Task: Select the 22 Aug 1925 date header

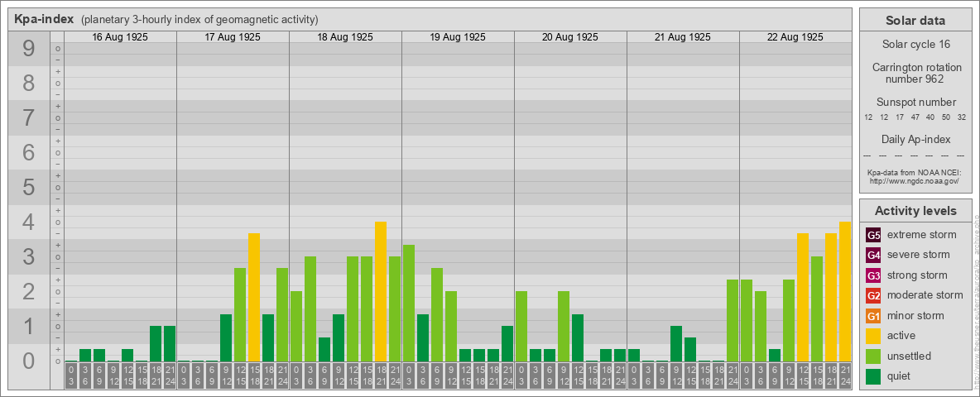Action: click(x=795, y=37)
